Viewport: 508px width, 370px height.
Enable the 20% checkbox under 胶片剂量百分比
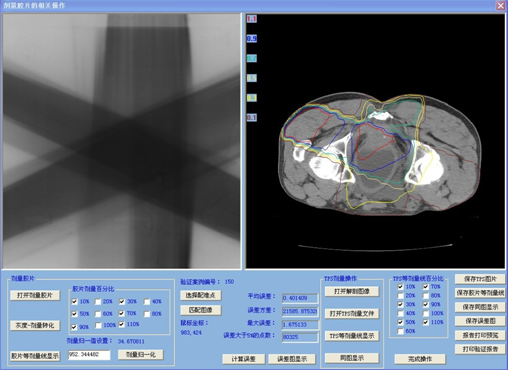(x=98, y=302)
